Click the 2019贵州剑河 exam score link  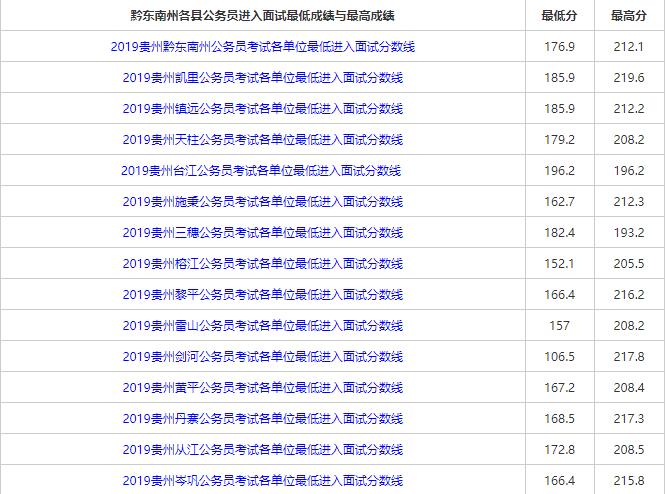coord(262,357)
